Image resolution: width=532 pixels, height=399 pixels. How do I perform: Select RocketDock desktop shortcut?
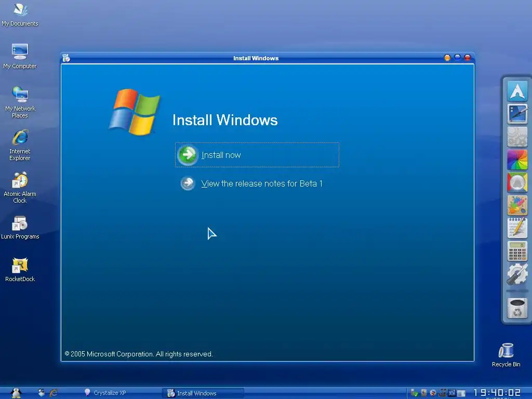tap(20, 270)
